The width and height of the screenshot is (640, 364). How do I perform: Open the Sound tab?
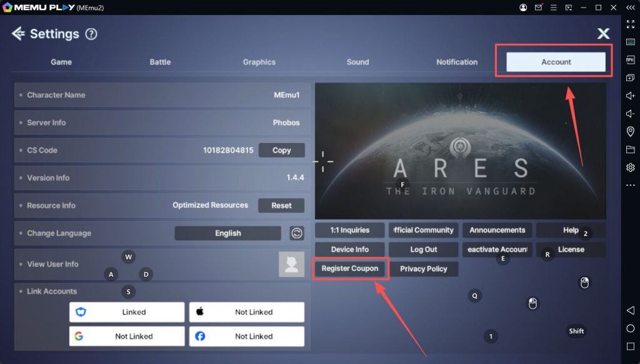(358, 62)
